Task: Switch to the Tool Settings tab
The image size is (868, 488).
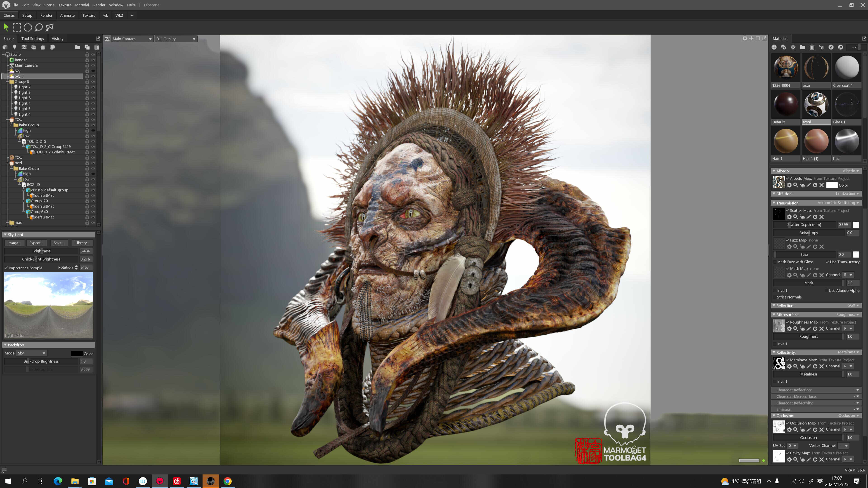Action: click(32, 39)
